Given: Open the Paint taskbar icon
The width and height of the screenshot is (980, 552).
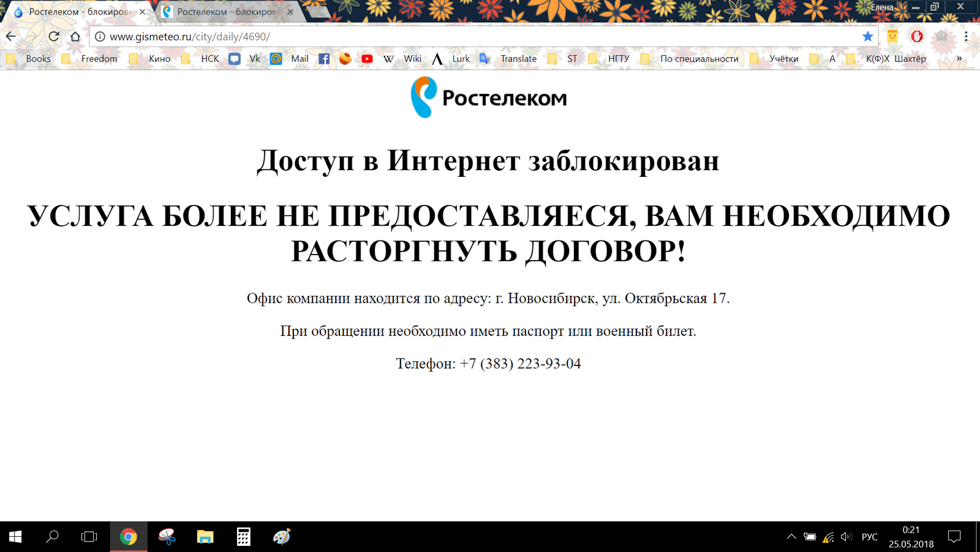Looking at the screenshot, I should point(282,537).
